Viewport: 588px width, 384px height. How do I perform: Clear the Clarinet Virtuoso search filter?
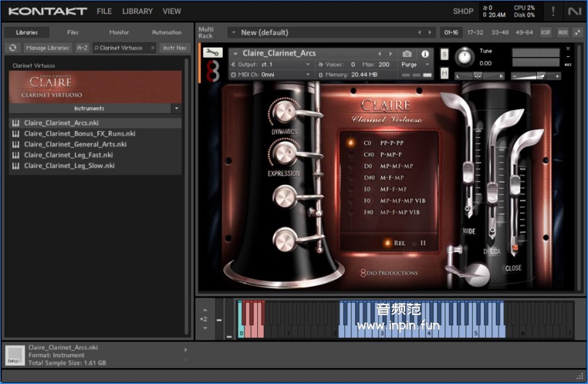[153, 48]
